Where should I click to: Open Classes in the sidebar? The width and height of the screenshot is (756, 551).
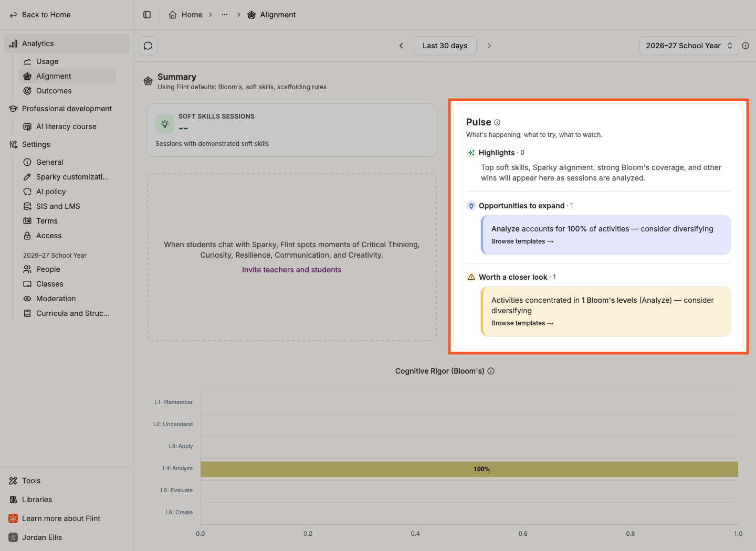pyautogui.click(x=67, y=284)
